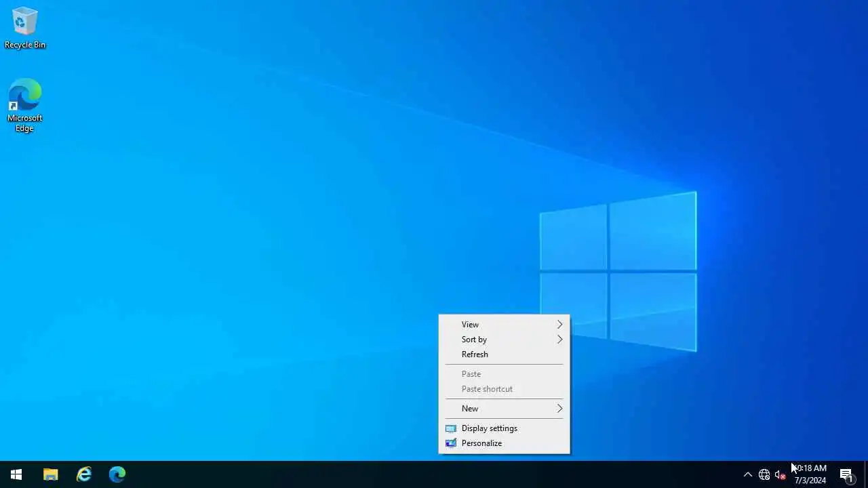The width and height of the screenshot is (868, 488).
Task: Click the arrow next to View
Action: [560, 325]
